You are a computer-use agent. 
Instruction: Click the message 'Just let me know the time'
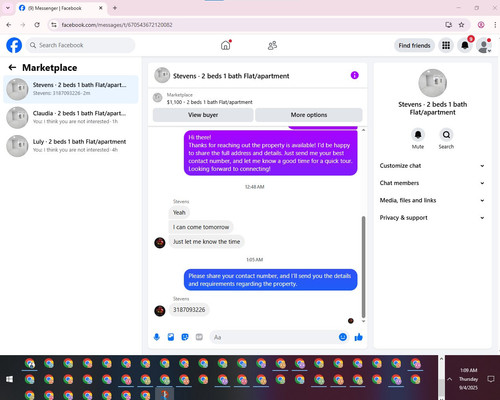(x=206, y=242)
